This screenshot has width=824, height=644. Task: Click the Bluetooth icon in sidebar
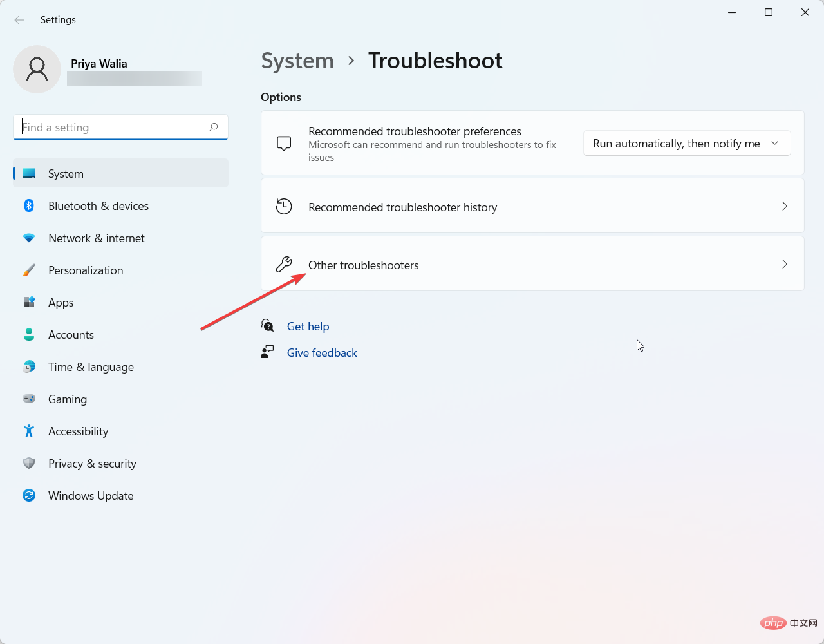[29, 206]
